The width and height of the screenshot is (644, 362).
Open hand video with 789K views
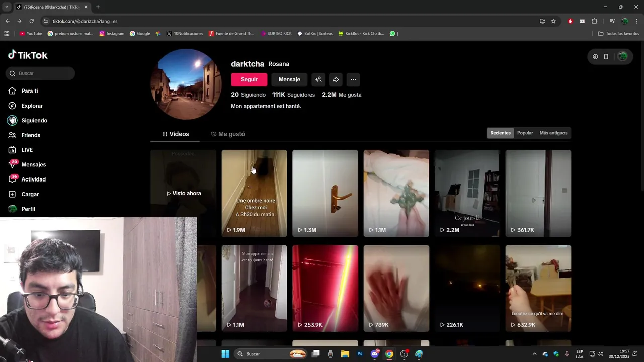pos(396,288)
